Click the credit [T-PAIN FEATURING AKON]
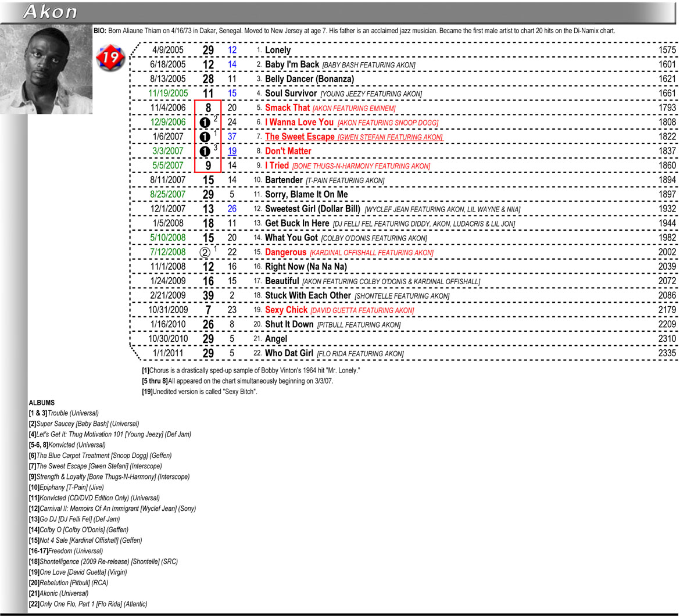This screenshot has width=680, height=616. [345, 181]
